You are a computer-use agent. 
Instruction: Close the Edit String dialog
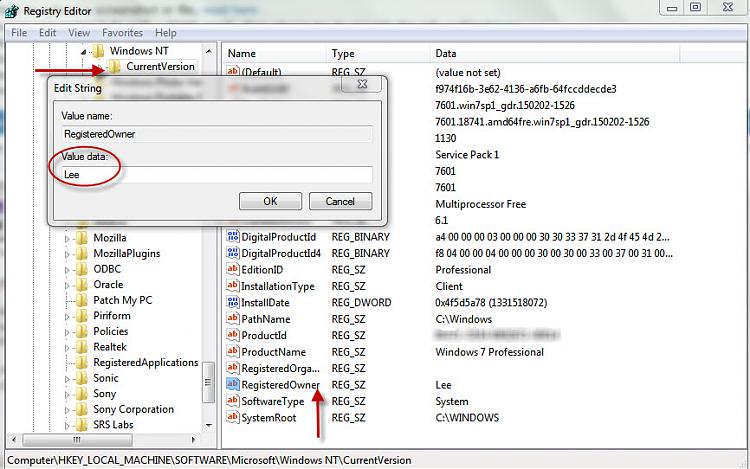coord(362,85)
